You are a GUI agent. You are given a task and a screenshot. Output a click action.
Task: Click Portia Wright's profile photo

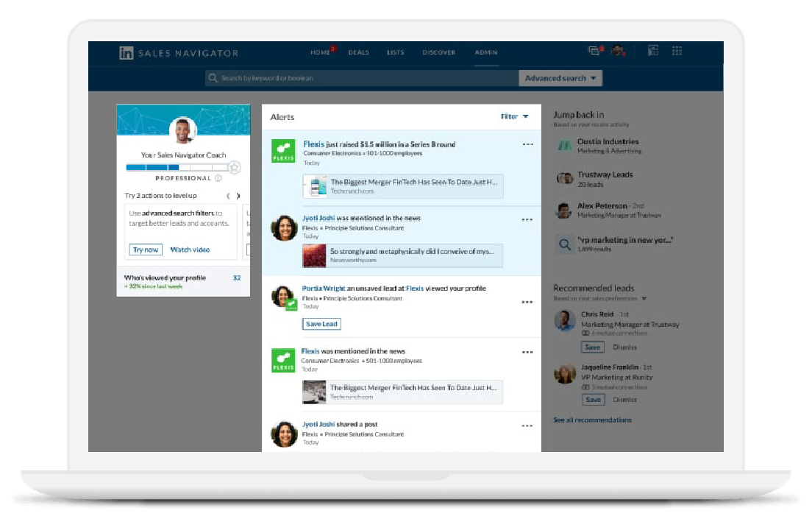click(x=283, y=297)
